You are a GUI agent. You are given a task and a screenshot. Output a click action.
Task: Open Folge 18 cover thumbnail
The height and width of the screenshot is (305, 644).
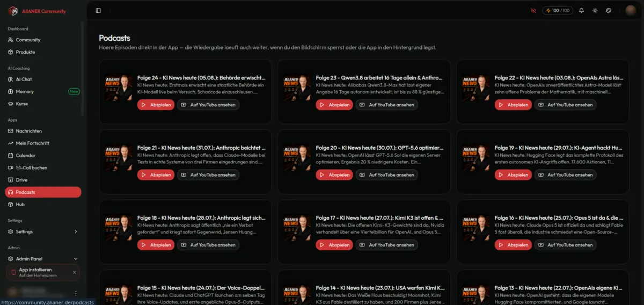click(119, 228)
